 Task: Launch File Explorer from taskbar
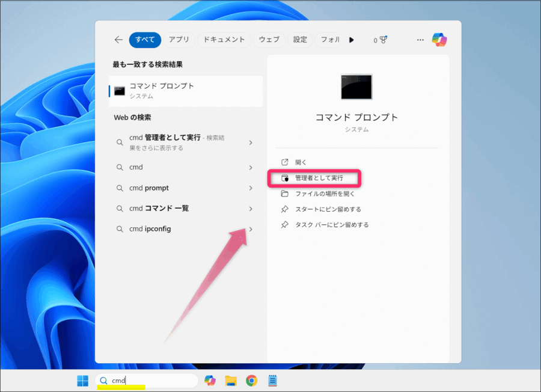pyautogui.click(x=230, y=381)
